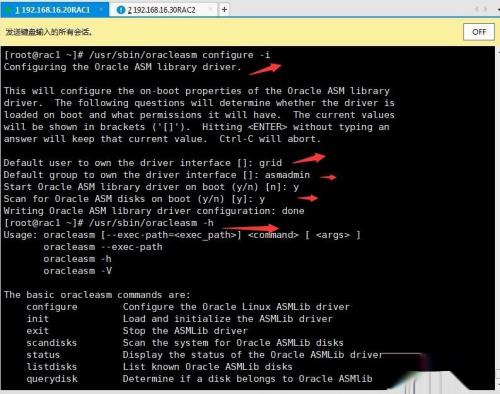Close the 192.168.16.30RAC2 tab
The image size is (500, 394).
pyautogui.click(x=210, y=10)
